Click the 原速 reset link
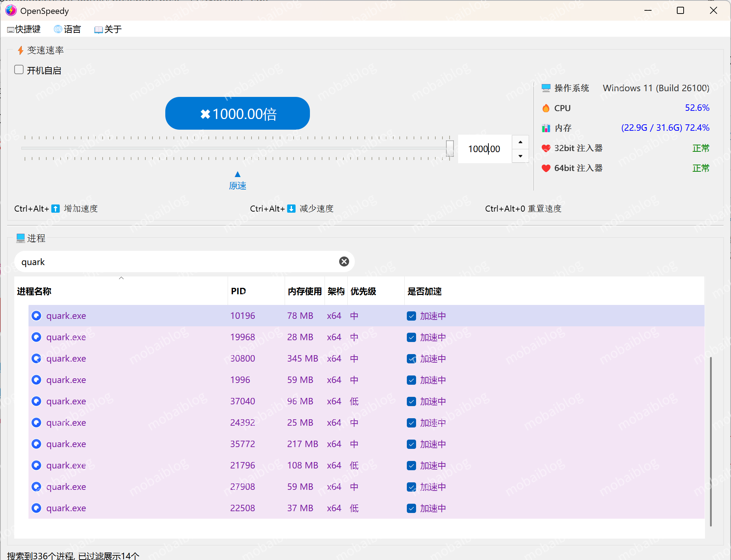 (237, 185)
